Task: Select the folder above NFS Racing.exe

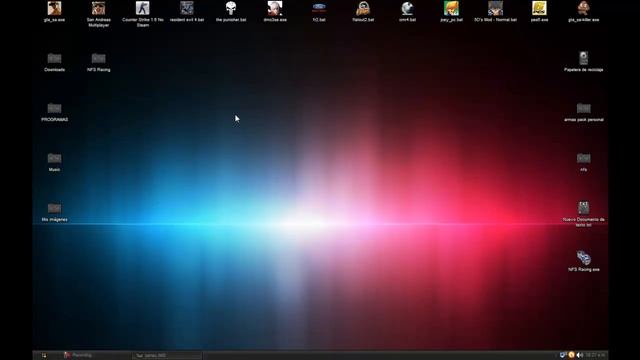Action: coord(583,158)
